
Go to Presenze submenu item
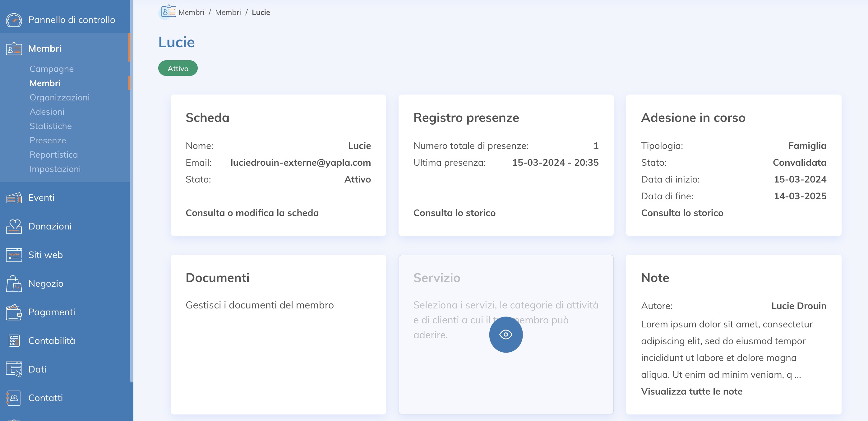(48, 141)
